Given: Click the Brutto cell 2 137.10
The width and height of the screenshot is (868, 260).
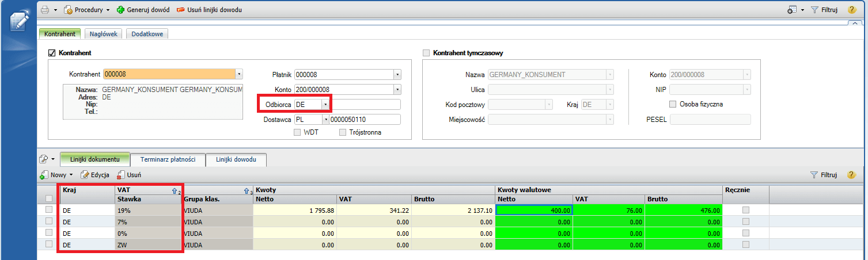Looking at the screenshot, I should 453,211.
